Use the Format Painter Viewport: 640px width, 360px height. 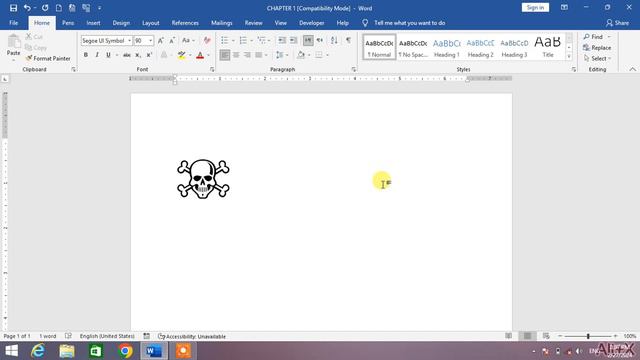pos(48,58)
